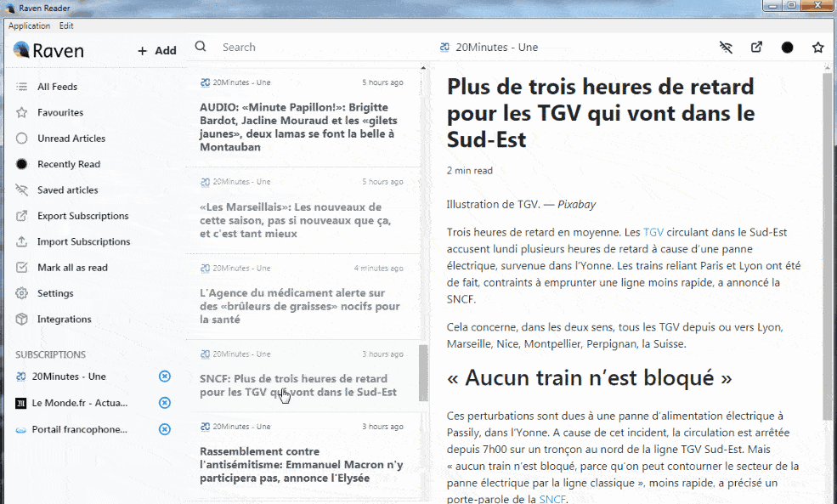837x504 pixels.
Task: Select Import Subscriptions
Action: [x=84, y=241]
